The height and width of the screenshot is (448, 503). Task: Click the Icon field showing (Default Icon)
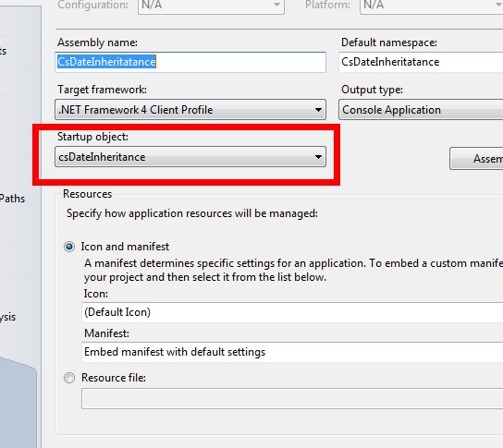click(x=292, y=312)
